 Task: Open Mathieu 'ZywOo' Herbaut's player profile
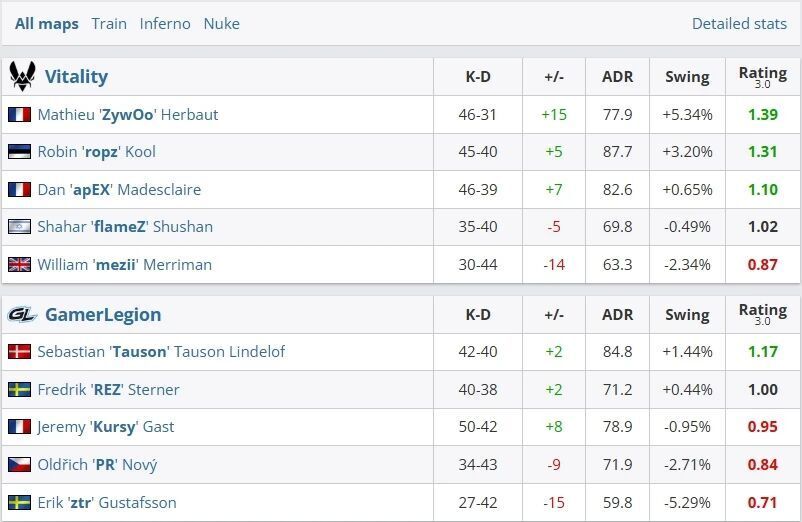pos(128,115)
